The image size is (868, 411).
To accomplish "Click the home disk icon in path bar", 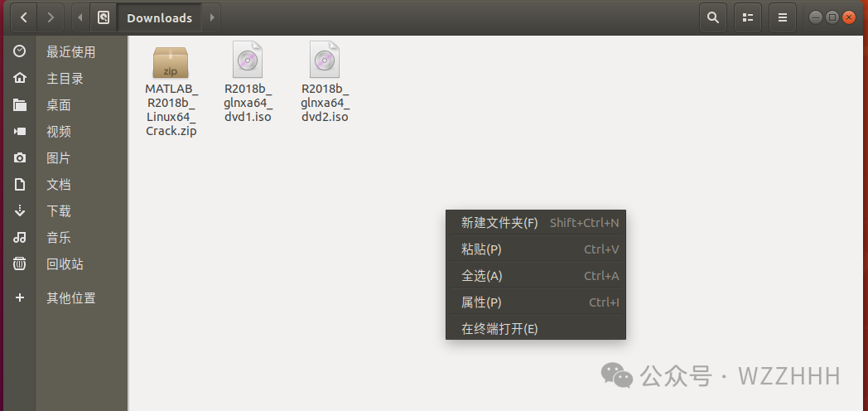I will [x=104, y=17].
